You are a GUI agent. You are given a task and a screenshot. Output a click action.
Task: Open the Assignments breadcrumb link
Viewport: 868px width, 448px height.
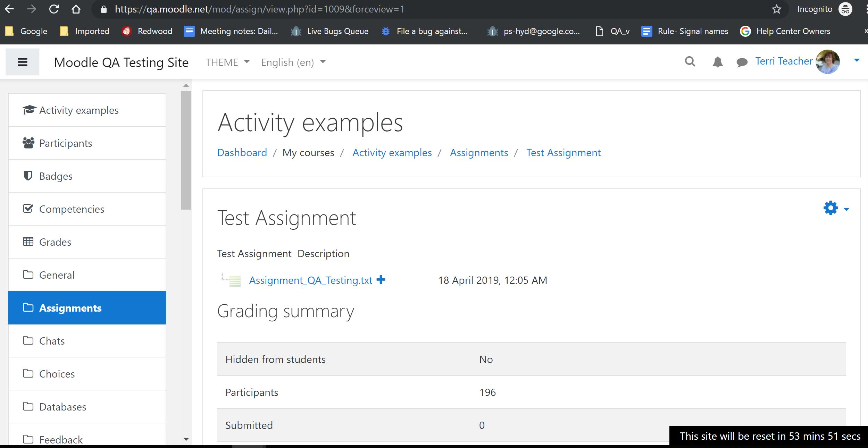(x=479, y=153)
